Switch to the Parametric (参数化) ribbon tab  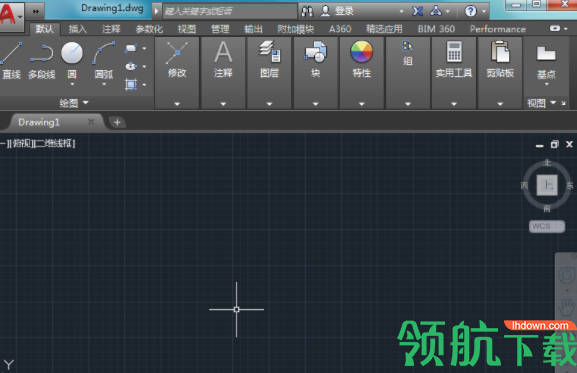(149, 29)
